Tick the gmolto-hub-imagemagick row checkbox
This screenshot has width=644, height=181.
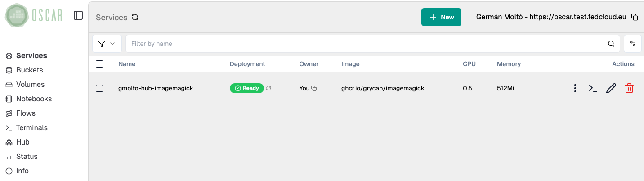tap(99, 88)
